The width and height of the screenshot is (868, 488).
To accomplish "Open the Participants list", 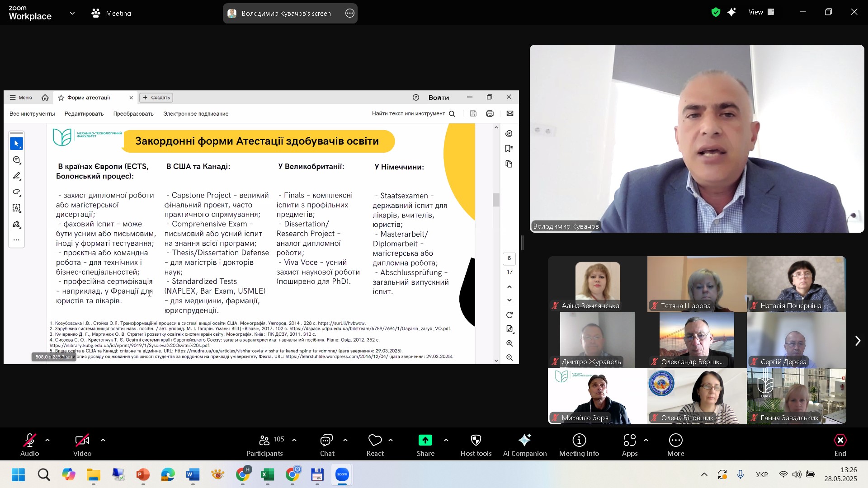I will [x=265, y=445].
